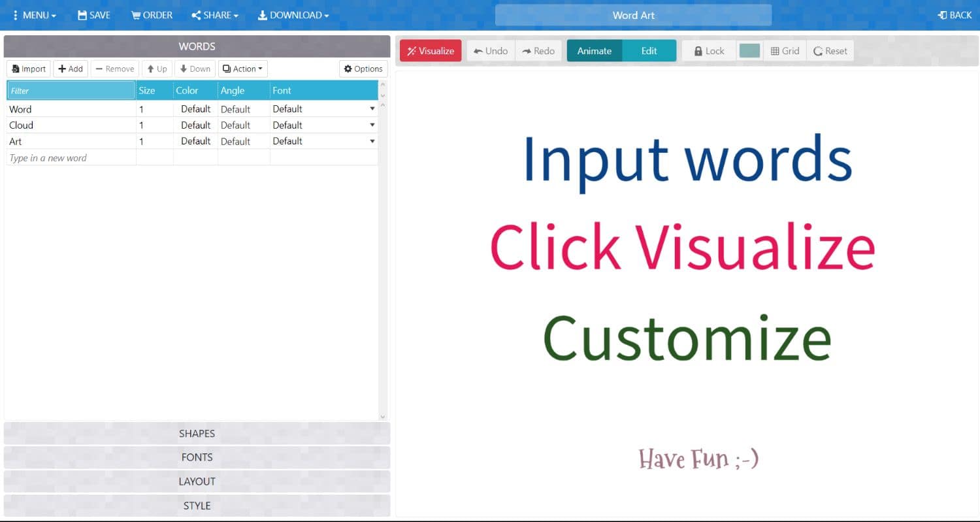Image resolution: width=980 pixels, height=522 pixels.
Task: Click the angle Default of the Cloud row
Action: click(244, 125)
